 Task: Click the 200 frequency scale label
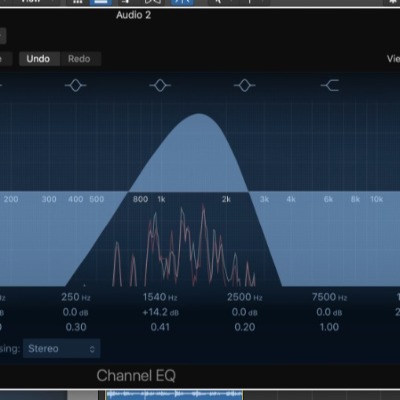point(11,199)
